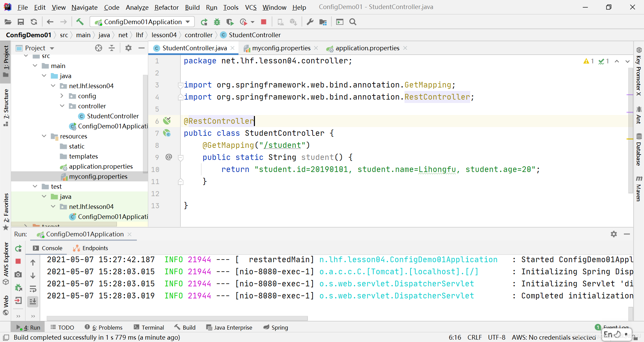This screenshot has width=644, height=342.
Task: Toggle the 1: Project tool window
Action: click(x=6, y=61)
